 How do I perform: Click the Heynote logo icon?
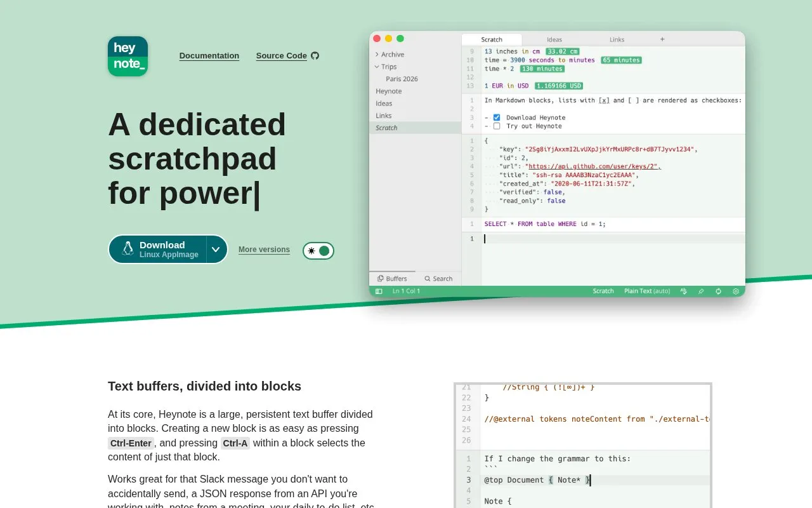coord(128,56)
